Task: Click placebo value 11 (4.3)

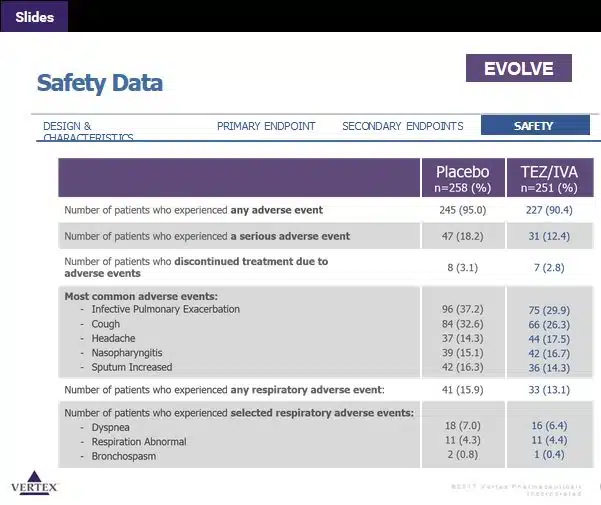Action: 462,440
